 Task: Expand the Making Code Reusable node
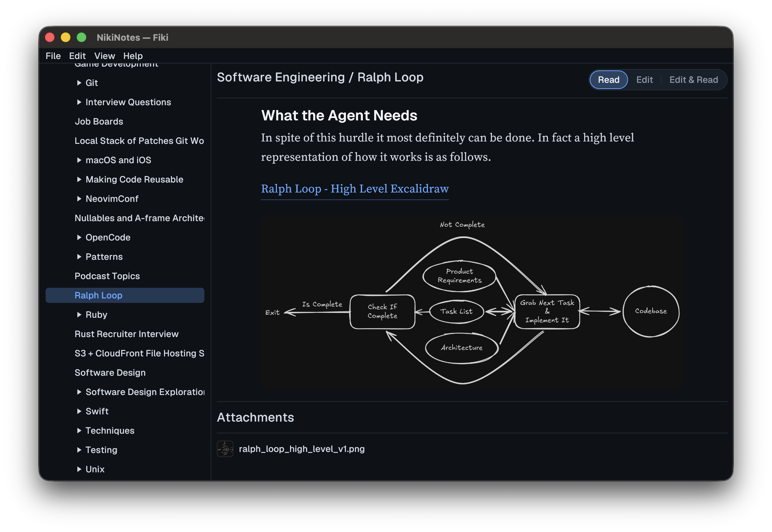(79, 179)
